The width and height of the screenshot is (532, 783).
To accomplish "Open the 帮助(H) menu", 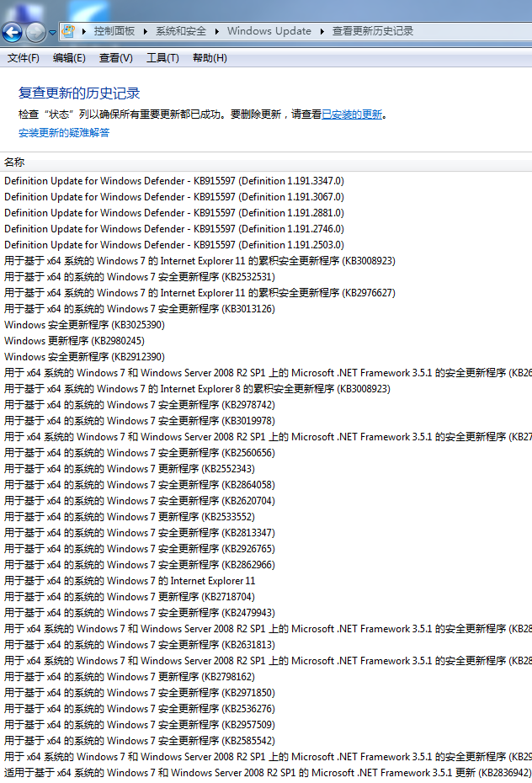I will tap(210, 58).
